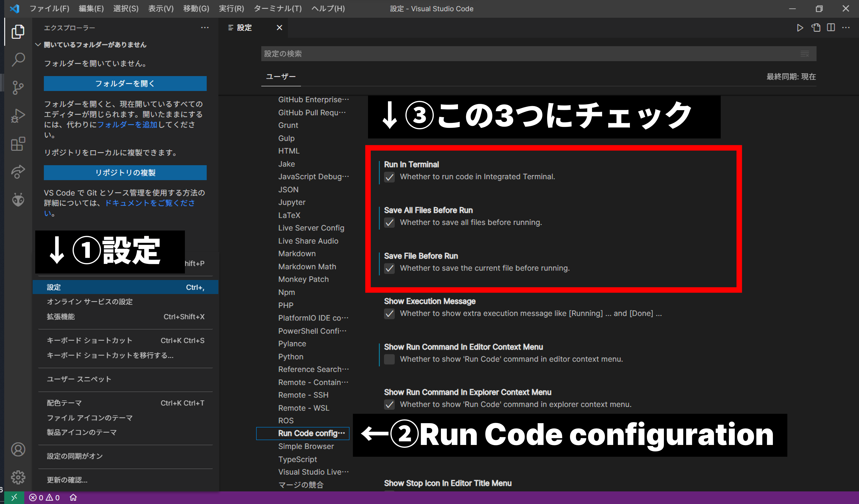Open 表示(V) menu
This screenshot has width=859, height=504.
tap(161, 9)
